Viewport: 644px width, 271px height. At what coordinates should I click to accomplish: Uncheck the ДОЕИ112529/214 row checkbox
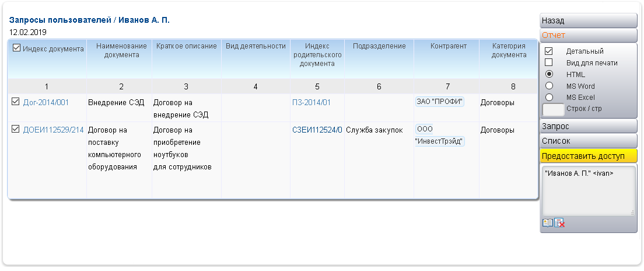pos(16,130)
